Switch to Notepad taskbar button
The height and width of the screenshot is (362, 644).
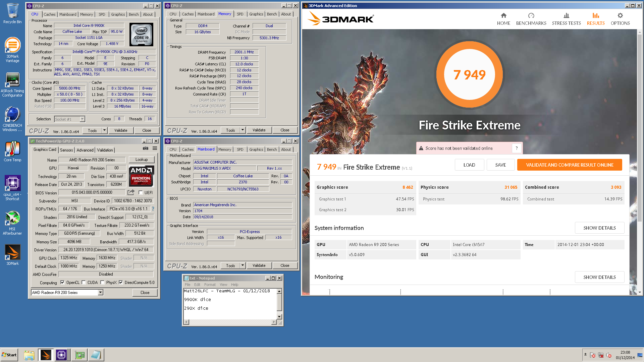96,355
